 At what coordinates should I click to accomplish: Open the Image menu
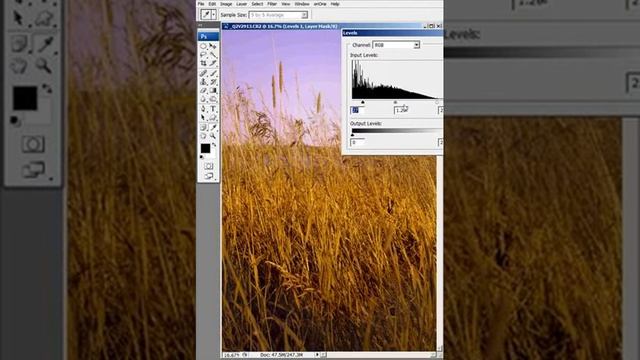tap(226, 4)
